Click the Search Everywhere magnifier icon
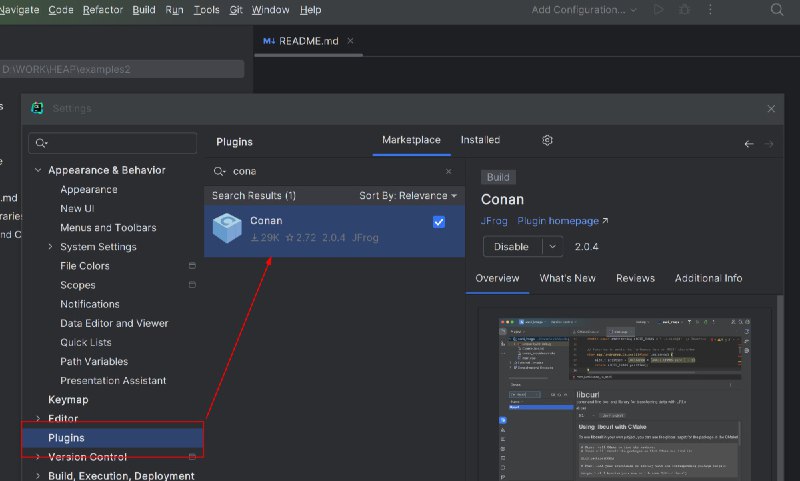This screenshot has width=800, height=481. pyautogui.click(x=777, y=10)
